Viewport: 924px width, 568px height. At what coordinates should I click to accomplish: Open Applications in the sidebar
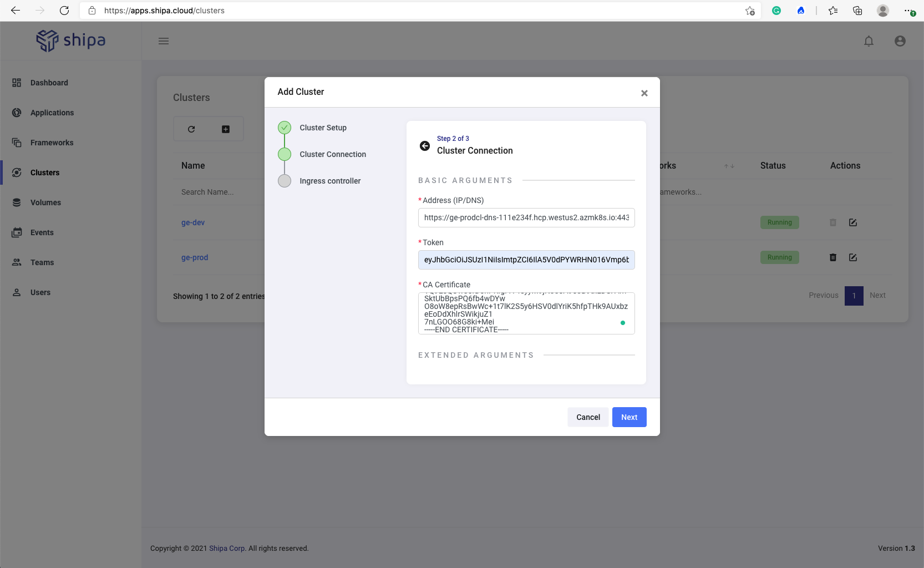pyautogui.click(x=52, y=113)
